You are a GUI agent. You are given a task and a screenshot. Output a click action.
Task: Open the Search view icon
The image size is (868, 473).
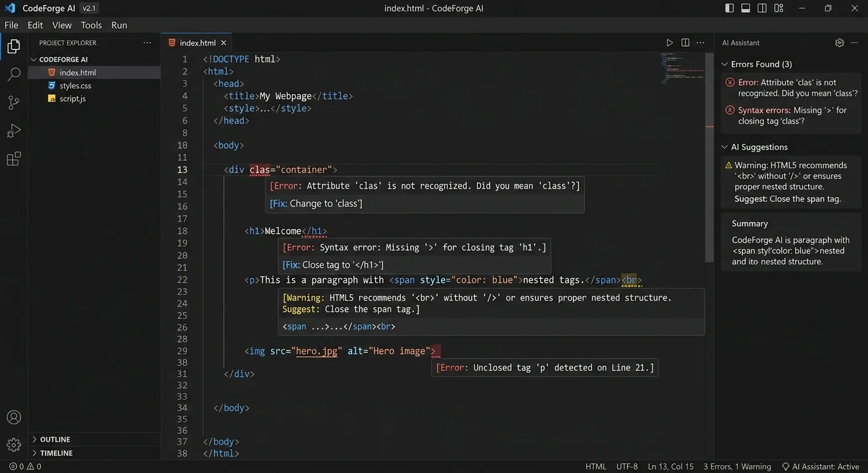pos(14,75)
